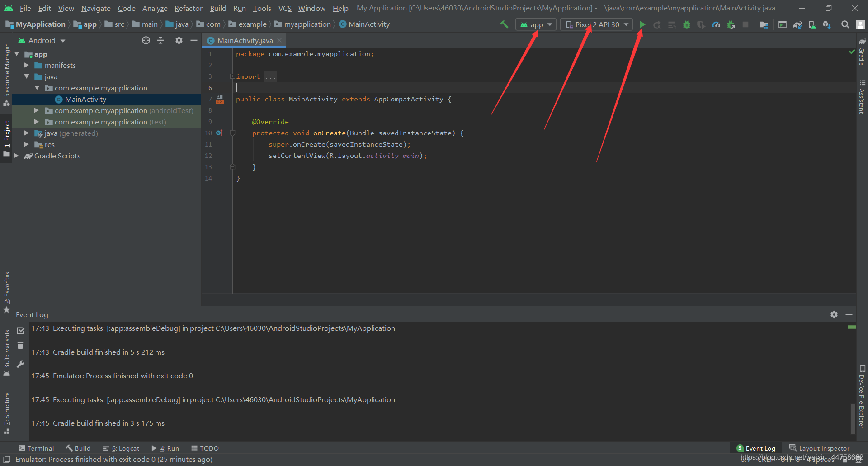Open the File menu
This screenshot has width=868, height=466.
[25, 8]
